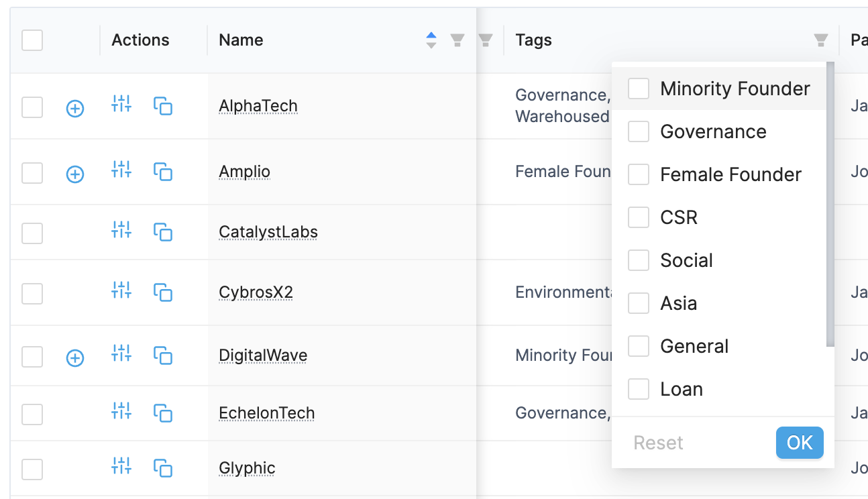Expand the AlphaTech row with plus icon

75,108
